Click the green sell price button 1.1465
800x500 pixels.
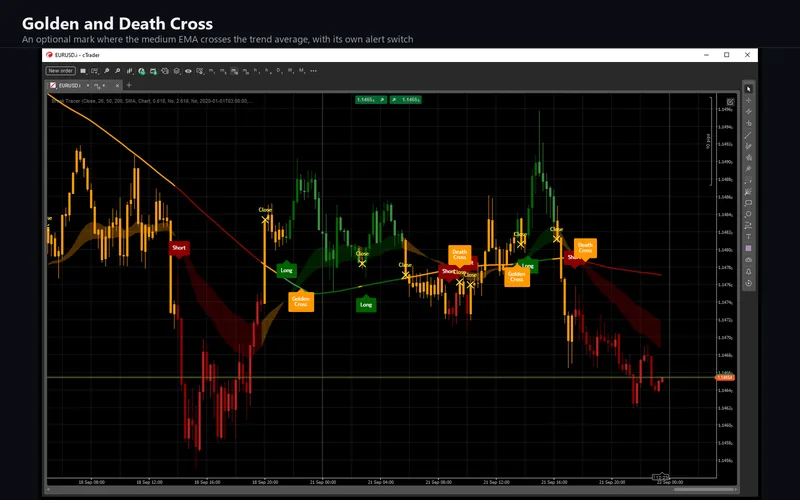coord(371,100)
